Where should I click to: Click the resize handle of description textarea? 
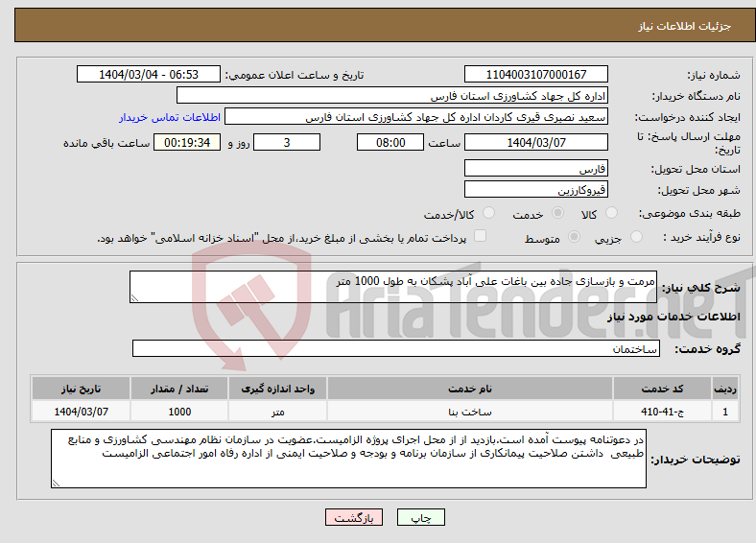134,298
